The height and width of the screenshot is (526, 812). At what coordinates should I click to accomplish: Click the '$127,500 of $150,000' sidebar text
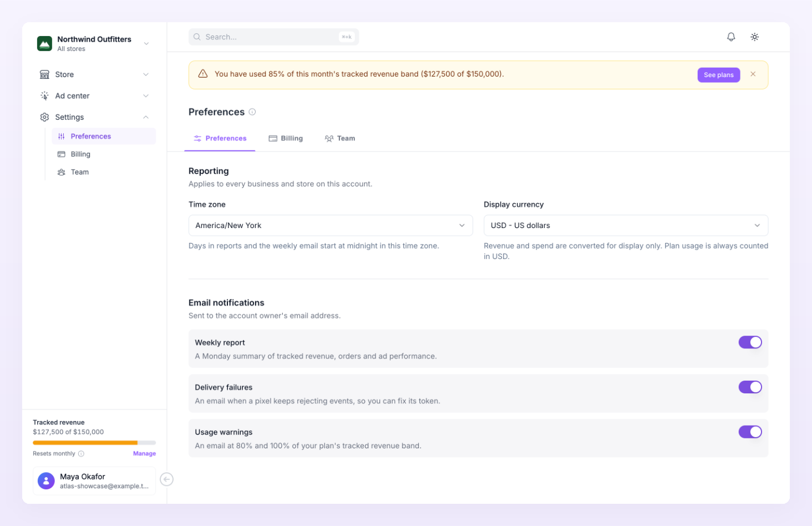tap(68, 432)
